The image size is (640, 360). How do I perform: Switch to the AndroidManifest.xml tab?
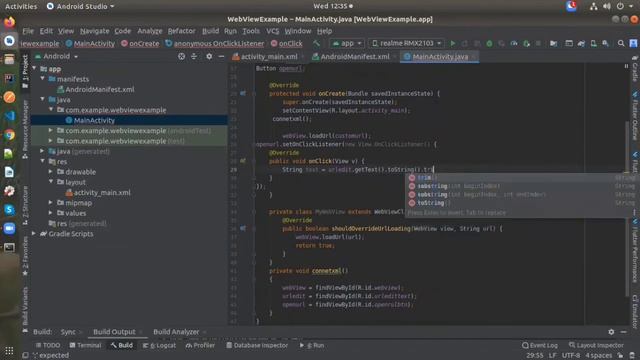tap(354, 57)
